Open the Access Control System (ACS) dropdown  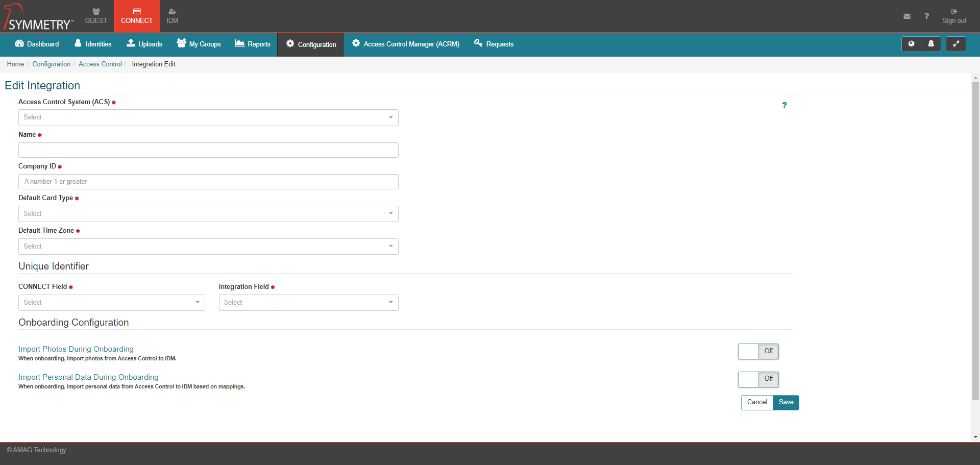tap(208, 117)
